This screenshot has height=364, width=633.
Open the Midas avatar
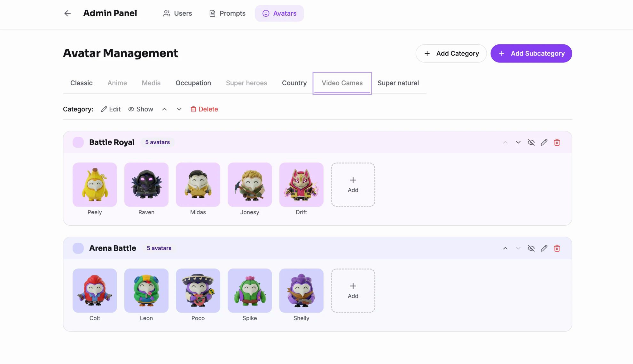(198, 185)
